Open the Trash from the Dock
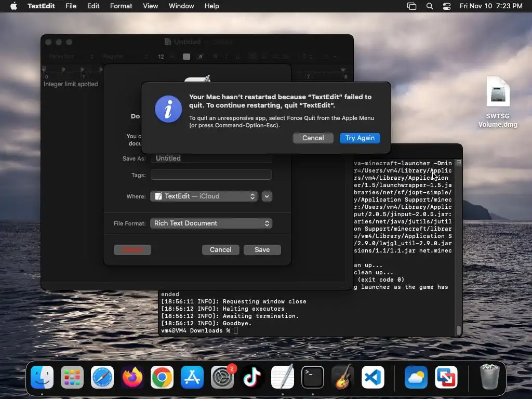532x399 pixels. point(489,377)
